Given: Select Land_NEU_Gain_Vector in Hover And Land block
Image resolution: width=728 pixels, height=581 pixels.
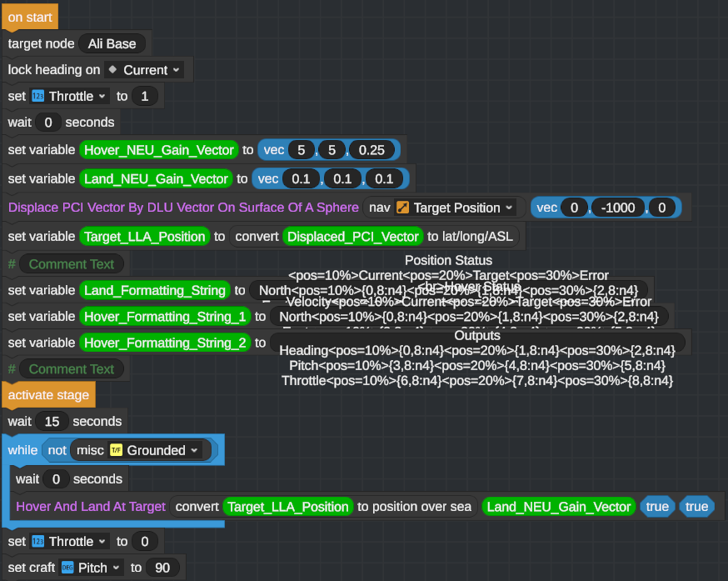Looking at the screenshot, I should click(559, 507).
